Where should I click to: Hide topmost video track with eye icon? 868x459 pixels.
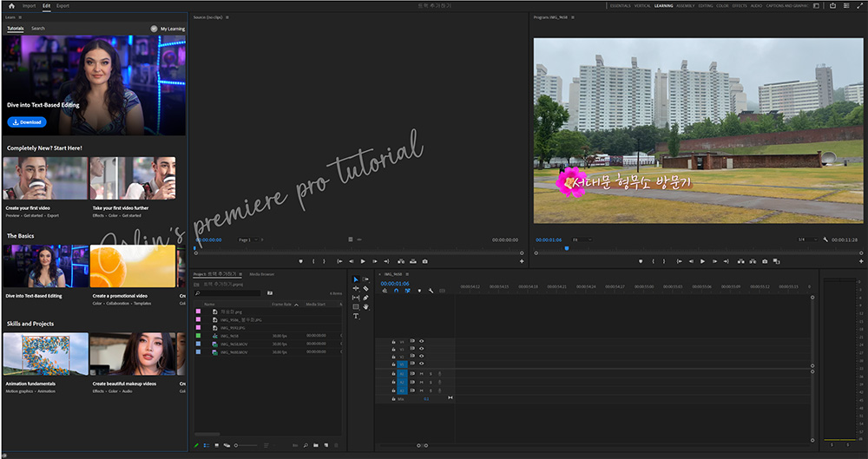[x=421, y=341]
